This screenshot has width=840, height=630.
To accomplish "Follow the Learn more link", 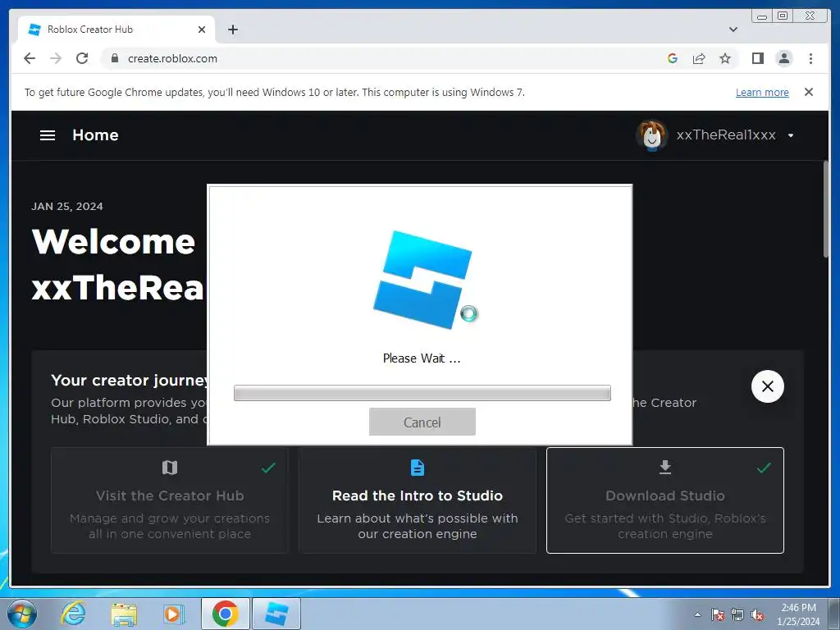I will tap(762, 92).
